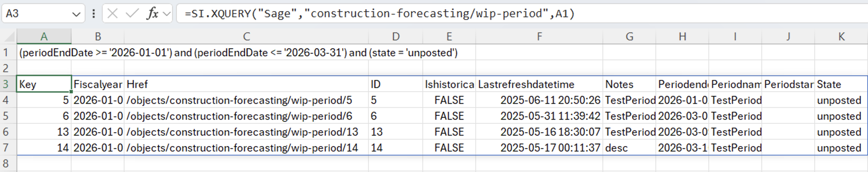868x172 pixels.
Task: Click the 'desc' Notes cell
Action: pos(629,148)
